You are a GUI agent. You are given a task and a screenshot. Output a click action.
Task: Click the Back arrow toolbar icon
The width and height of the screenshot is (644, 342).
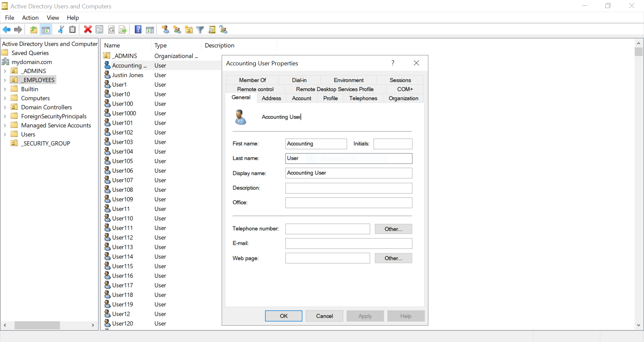point(7,30)
